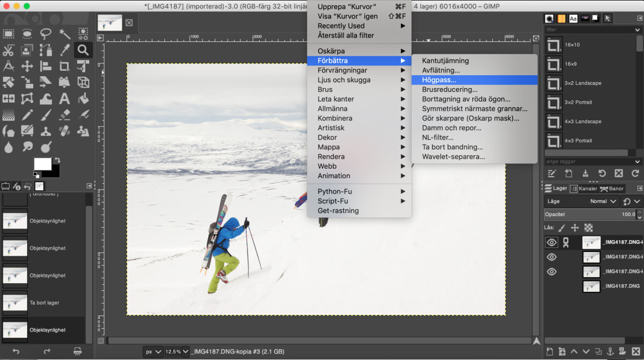
Task: Adjust the Opacitet slider
Action: pos(589,214)
